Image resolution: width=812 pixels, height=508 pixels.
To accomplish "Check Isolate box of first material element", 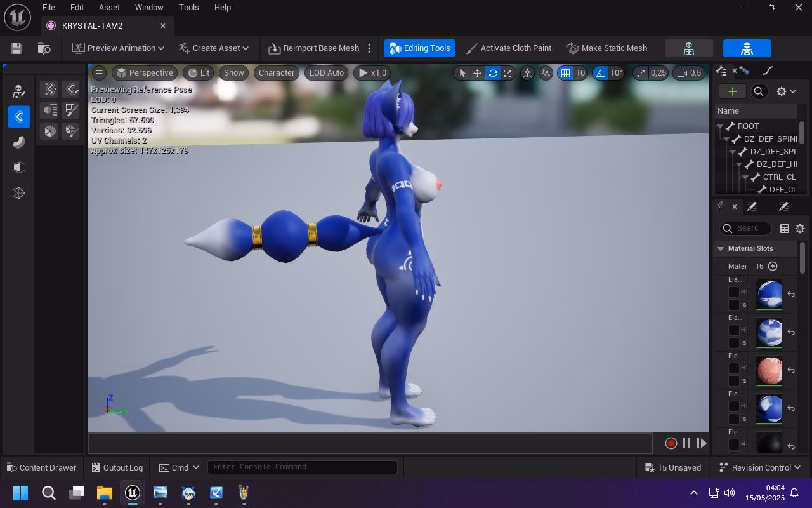I will click(x=734, y=305).
